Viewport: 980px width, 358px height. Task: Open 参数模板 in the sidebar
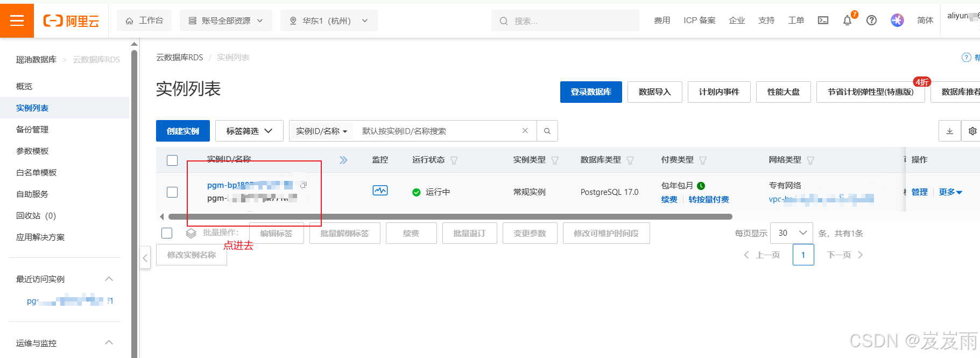pyautogui.click(x=32, y=151)
